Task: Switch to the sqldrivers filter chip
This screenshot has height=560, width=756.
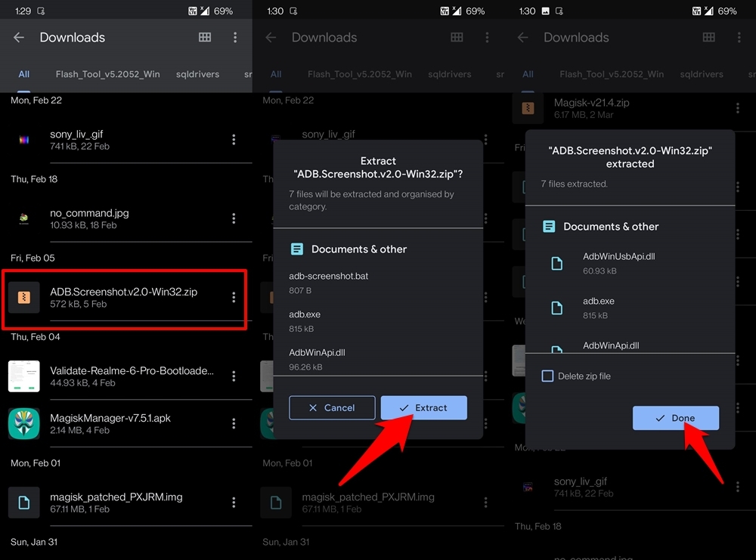Action: click(x=197, y=74)
